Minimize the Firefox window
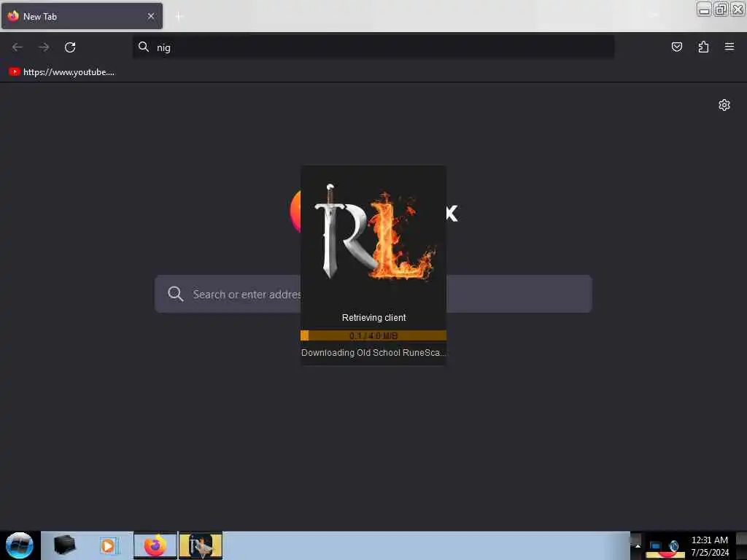Screen dimensions: 747x560 tap(704, 9)
